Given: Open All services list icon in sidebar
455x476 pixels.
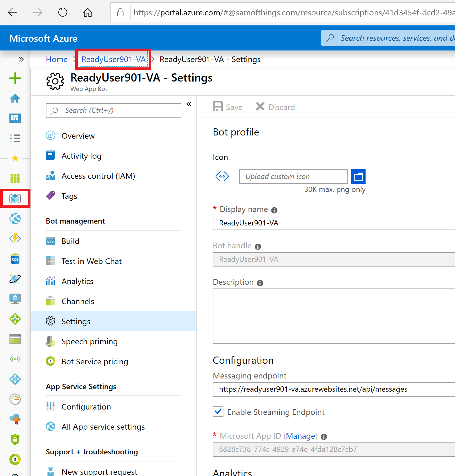Looking at the screenshot, I should (x=15, y=138).
